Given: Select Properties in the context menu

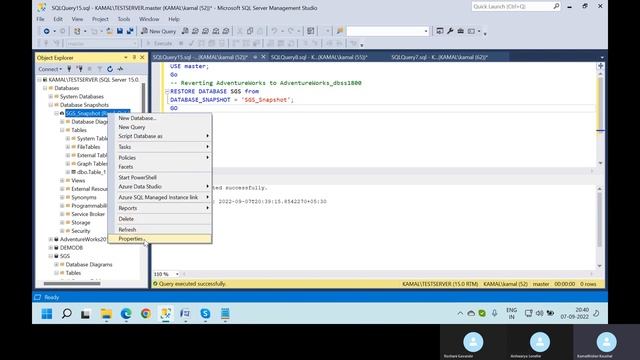Looking at the screenshot, I should (x=160, y=239).
